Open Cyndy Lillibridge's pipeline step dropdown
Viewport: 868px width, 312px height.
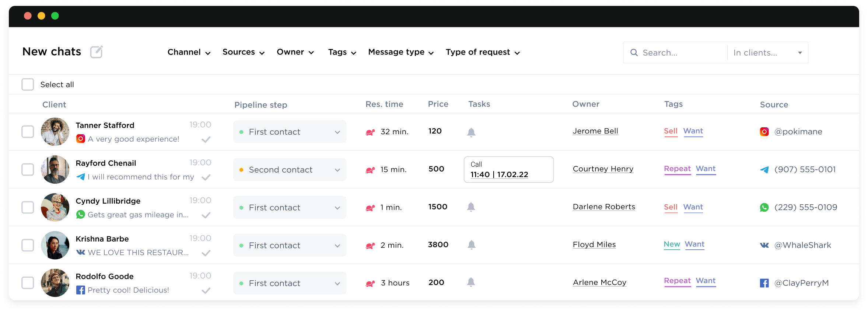tap(290, 207)
